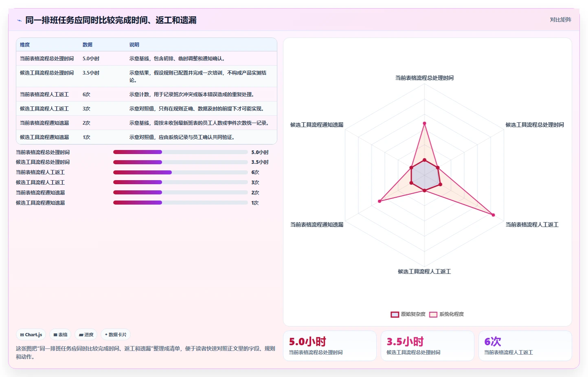The image size is (588, 377).
Task: Click outer radar point toward 当前表格流程人工返工
Action: click(493, 215)
